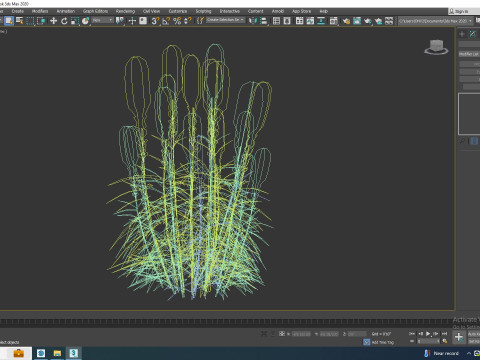Open the Scripting menu
The image size is (480, 360).
(203, 11)
